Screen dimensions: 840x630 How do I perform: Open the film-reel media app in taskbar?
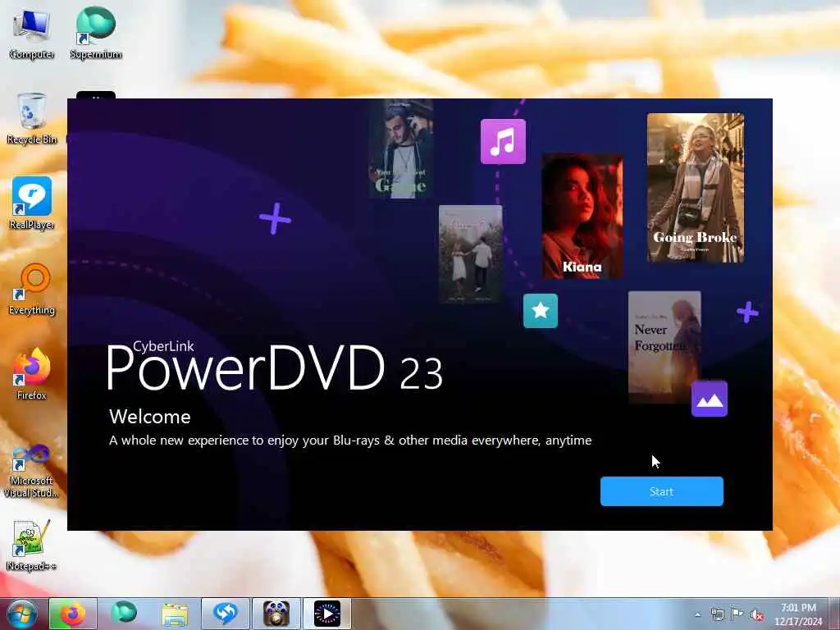(276, 614)
